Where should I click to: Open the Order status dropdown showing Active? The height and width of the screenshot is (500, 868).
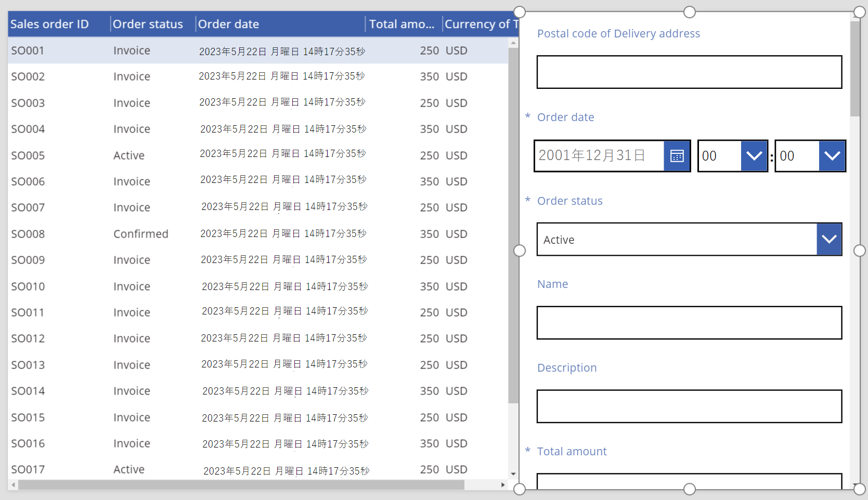tap(829, 239)
